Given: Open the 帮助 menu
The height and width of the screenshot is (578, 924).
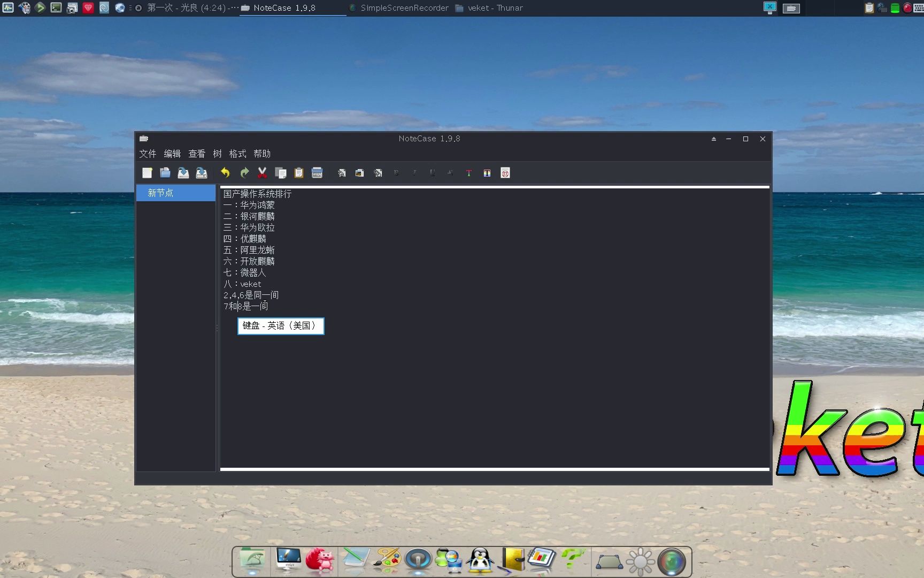Looking at the screenshot, I should tap(262, 154).
